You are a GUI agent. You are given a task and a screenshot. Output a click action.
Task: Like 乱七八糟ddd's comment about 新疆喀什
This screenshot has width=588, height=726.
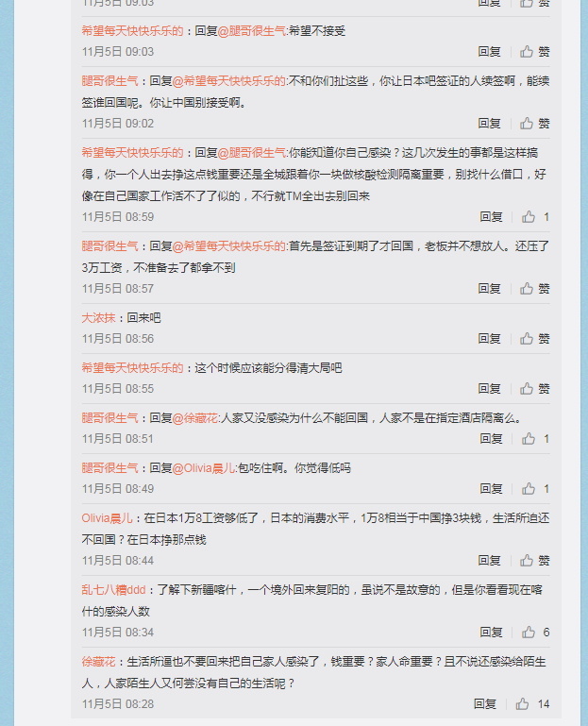click(x=535, y=632)
